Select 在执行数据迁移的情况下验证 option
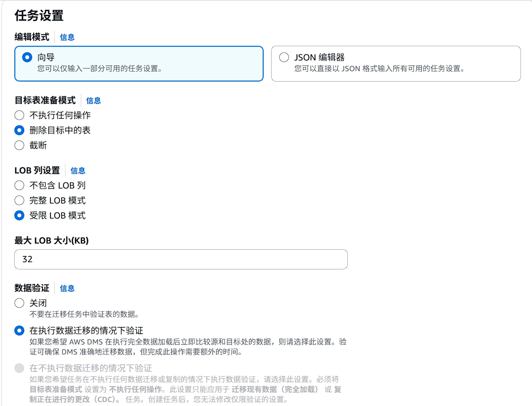532x406 pixels. (19, 331)
